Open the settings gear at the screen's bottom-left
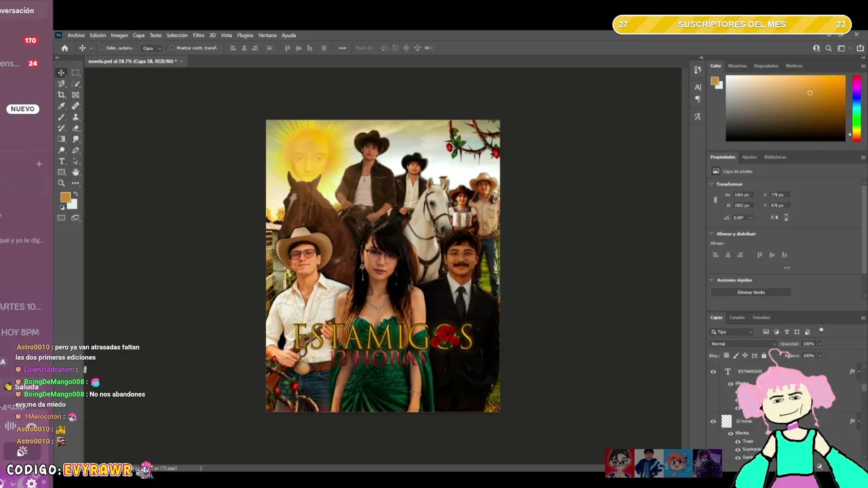The image size is (868, 488). point(31,483)
